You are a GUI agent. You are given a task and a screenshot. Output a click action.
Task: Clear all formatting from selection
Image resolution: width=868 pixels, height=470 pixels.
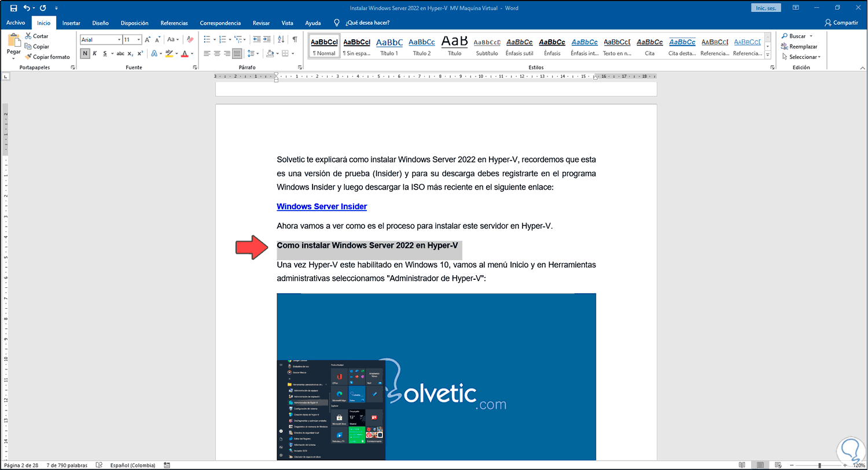tap(190, 39)
